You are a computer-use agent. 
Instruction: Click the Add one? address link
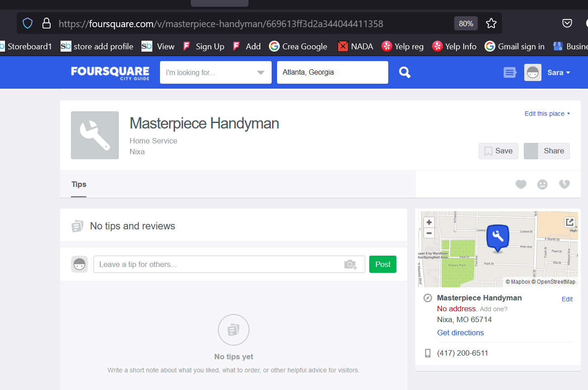[x=494, y=309]
